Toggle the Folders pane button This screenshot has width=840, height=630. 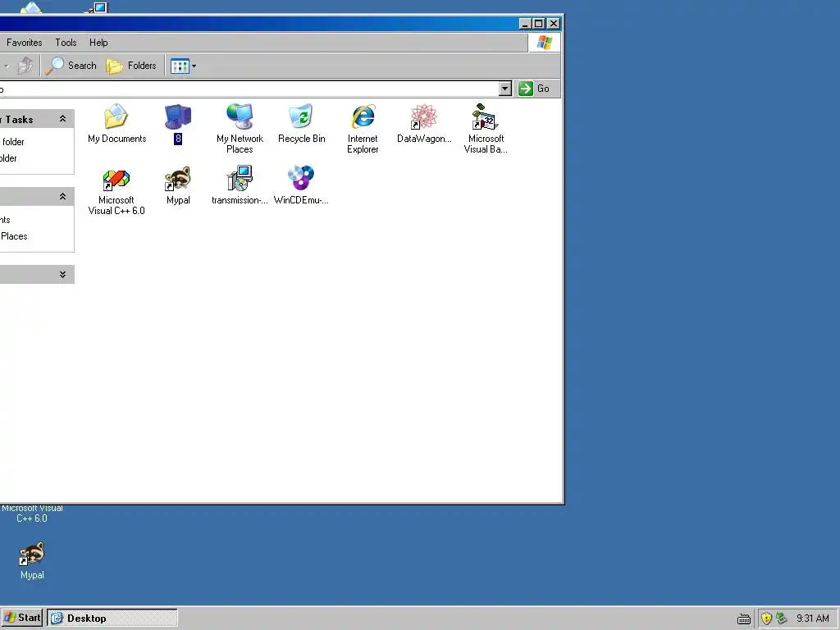pyautogui.click(x=131, y=66)
